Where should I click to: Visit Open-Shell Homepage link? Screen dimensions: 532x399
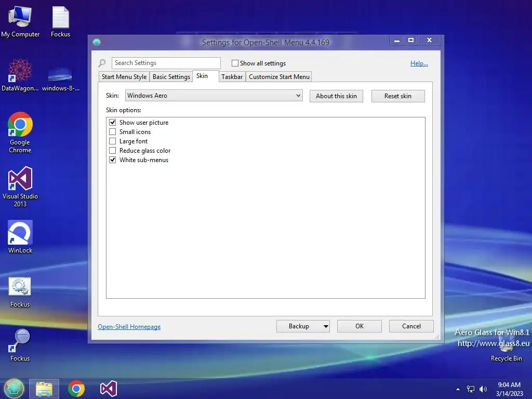coord(129,327)
